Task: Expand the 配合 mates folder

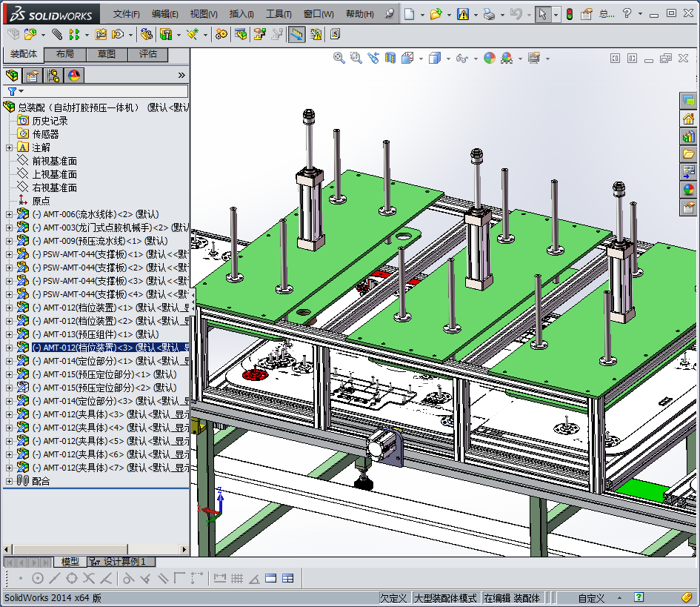Action: (x=9, y=481)
